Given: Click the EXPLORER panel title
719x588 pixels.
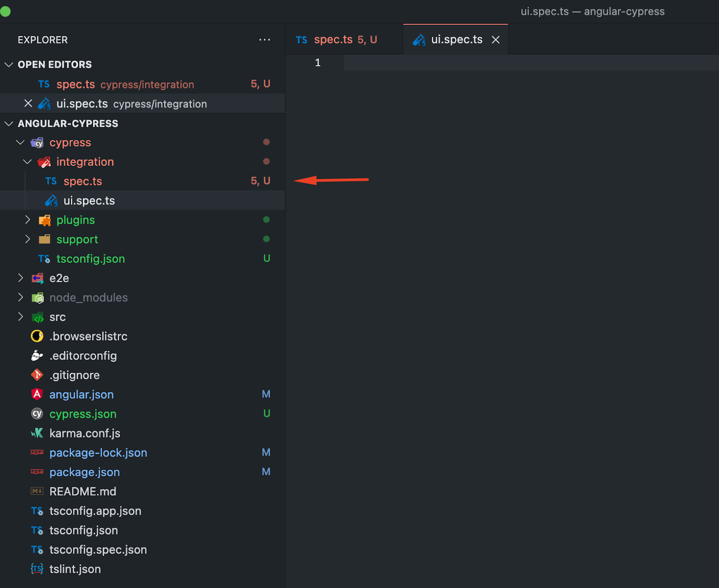Looking at the screenshot, I should click(43, 40).
